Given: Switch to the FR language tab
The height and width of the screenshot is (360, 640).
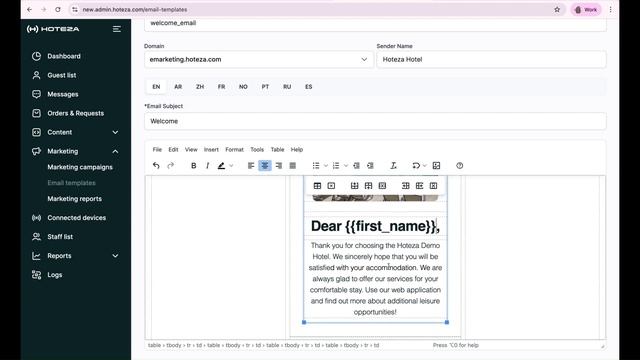Looking at the screenshot, I should pos(221,87).
